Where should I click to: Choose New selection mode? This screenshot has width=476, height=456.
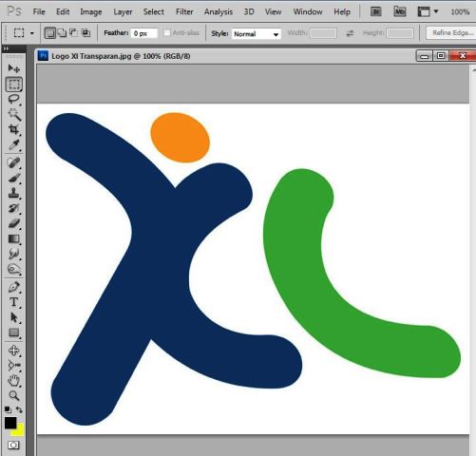tap(49, 33)
